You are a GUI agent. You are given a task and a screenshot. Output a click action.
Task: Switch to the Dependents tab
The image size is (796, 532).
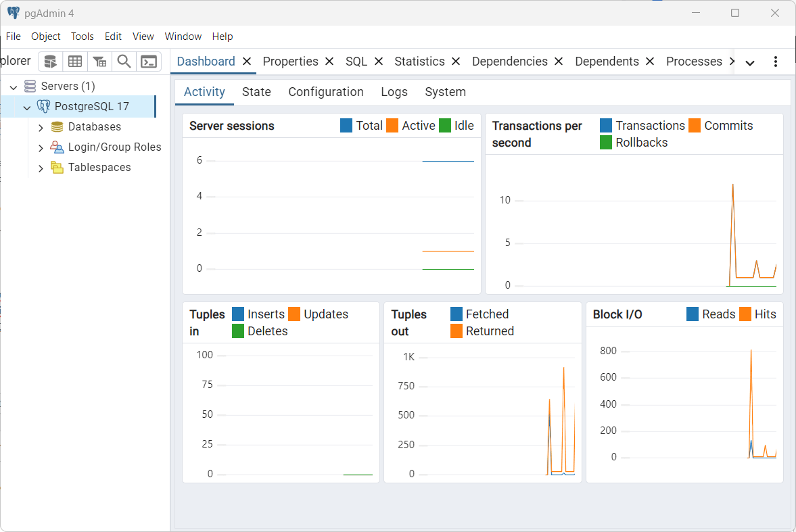607,62
